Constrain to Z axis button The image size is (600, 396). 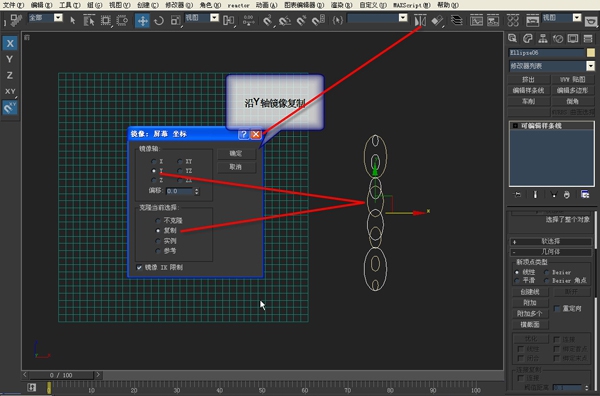(10, 75)
